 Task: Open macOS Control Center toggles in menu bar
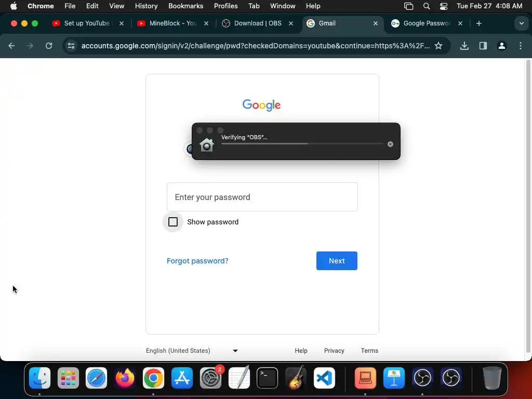coord(444,6)
